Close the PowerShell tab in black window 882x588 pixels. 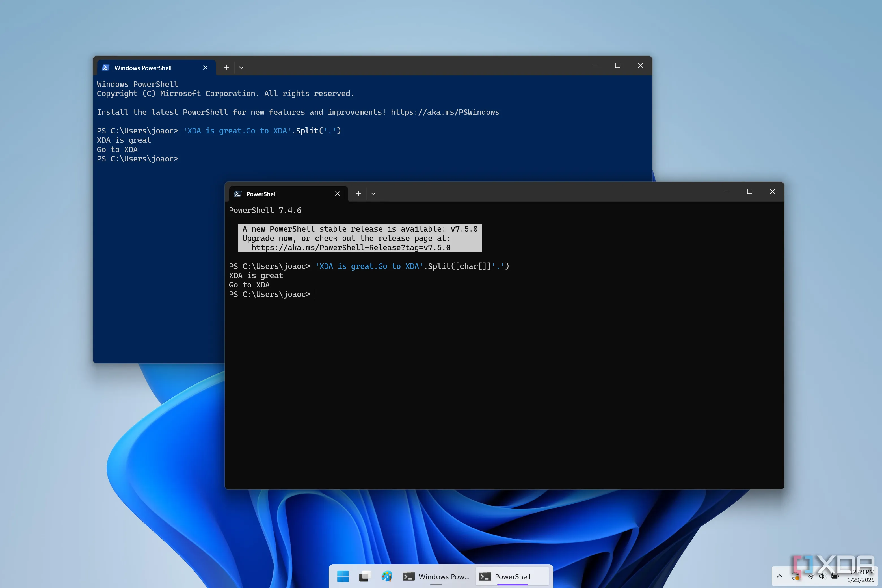(x=338, y=194)
